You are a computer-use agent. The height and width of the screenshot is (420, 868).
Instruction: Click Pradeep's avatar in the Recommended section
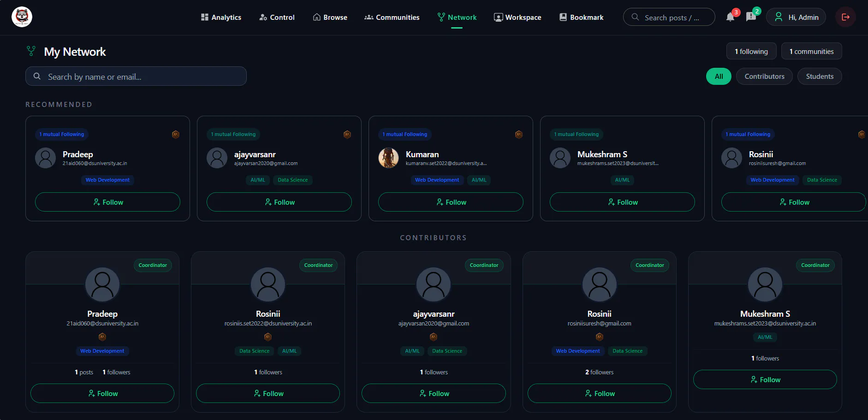coord(46,158)
